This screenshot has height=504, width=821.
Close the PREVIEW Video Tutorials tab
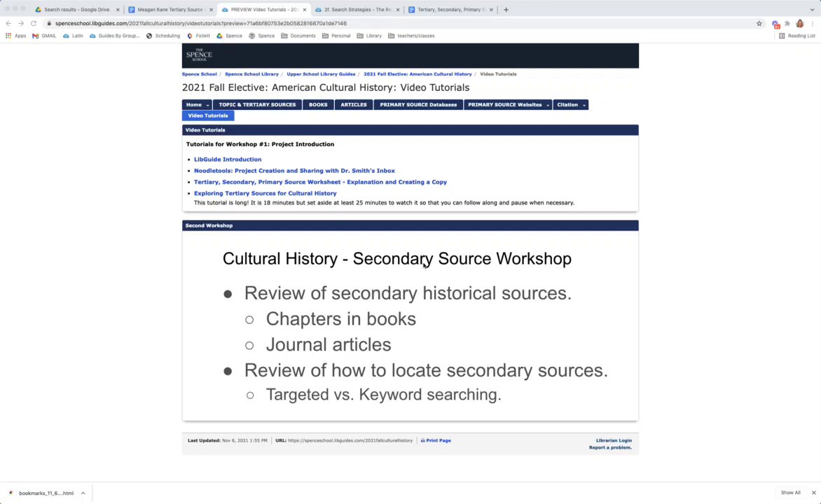304,9
